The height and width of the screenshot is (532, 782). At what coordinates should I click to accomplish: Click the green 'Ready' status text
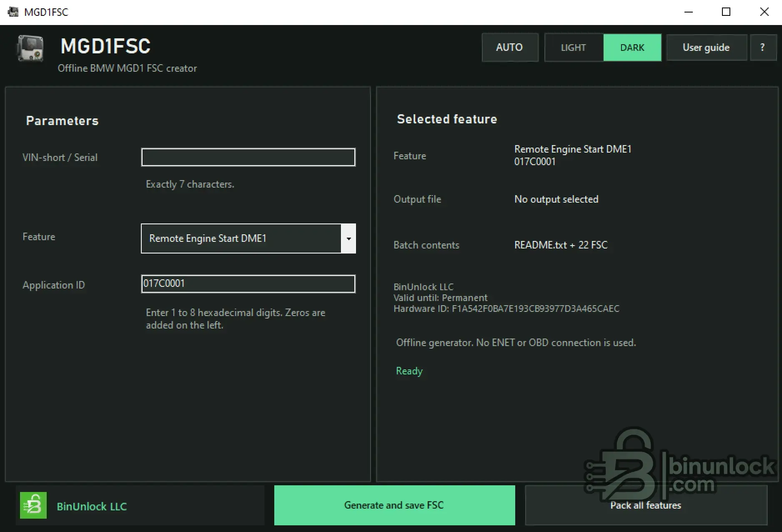pos(409,371)
